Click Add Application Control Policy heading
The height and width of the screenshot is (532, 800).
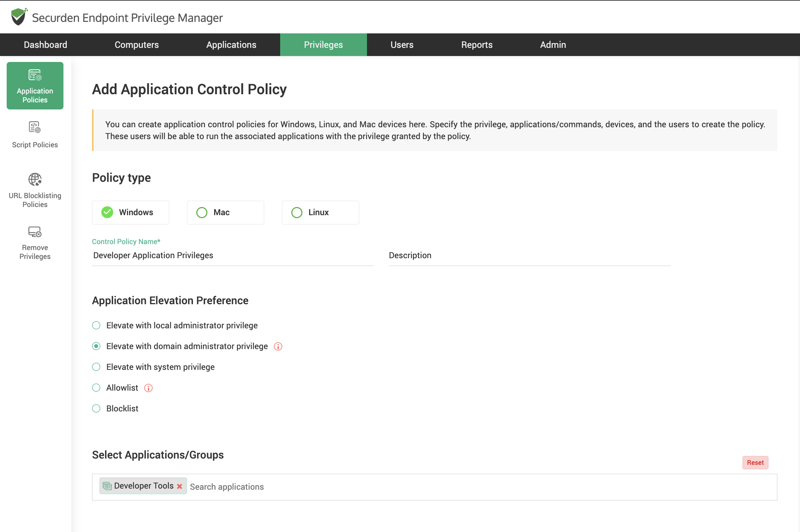coord(189,89)
